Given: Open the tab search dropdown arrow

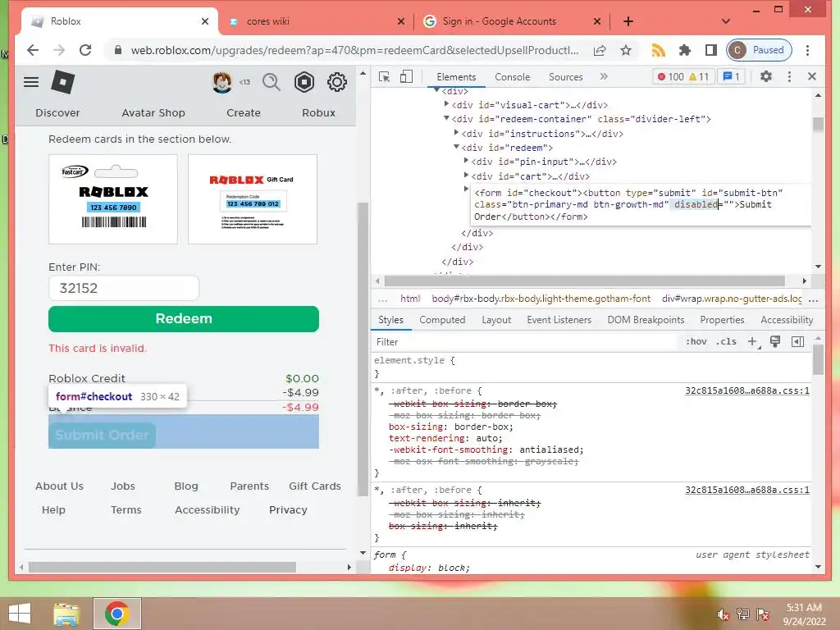Looking at the screenshot, I should point(725,21).
